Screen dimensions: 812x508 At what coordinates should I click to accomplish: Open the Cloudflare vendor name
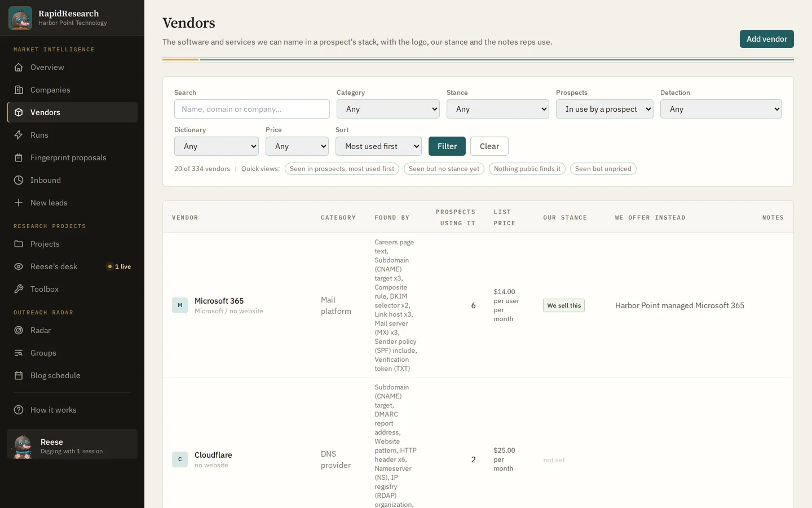(213, 455)
